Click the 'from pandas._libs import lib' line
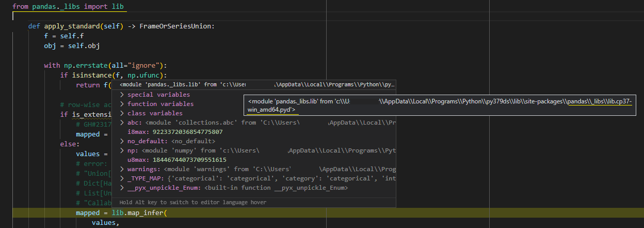The height and width of the screenshot is (228, 644). [68, 8]
